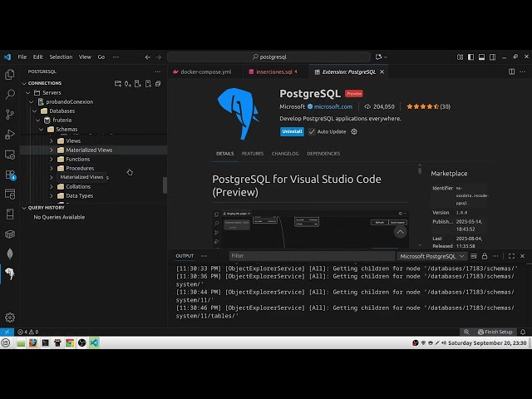The image size is (532, 399).
Task: Click the taskbar clock showing Saturday September 20
Action: pyautogui.click(x=487, y=343)
